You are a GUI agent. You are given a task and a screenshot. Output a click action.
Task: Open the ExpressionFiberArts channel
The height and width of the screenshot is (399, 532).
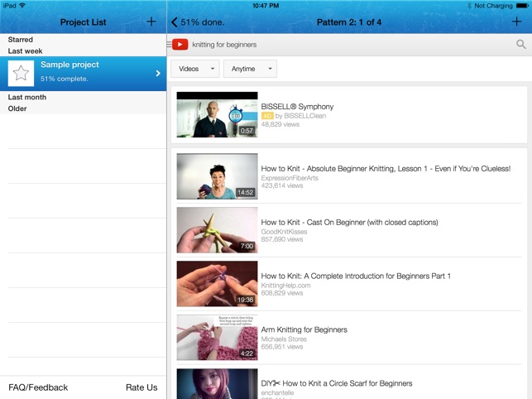pyautogui.click(x=290, y=178)
